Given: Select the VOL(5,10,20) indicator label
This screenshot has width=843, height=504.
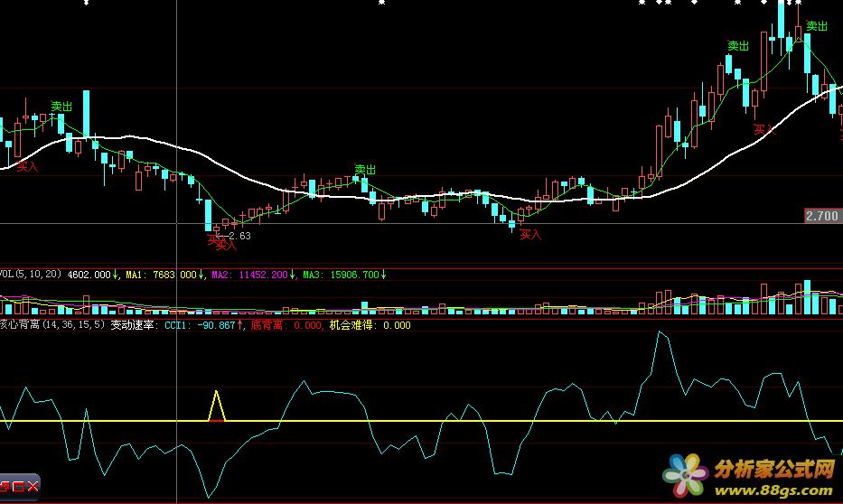Looking at the screenshot, I should [x=31, y=274].
